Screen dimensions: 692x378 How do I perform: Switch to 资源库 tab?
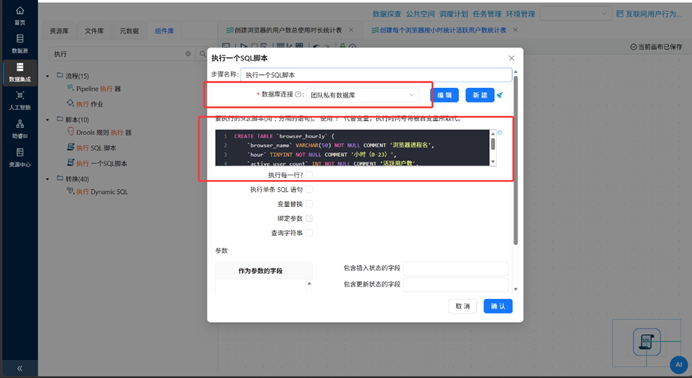(59, 31)
